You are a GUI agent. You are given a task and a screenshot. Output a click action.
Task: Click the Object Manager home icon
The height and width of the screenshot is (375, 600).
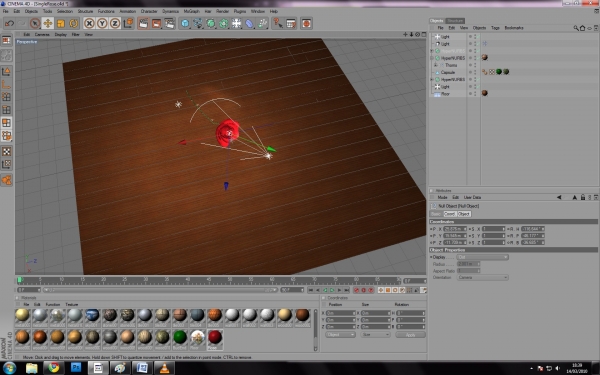[582, 28]
